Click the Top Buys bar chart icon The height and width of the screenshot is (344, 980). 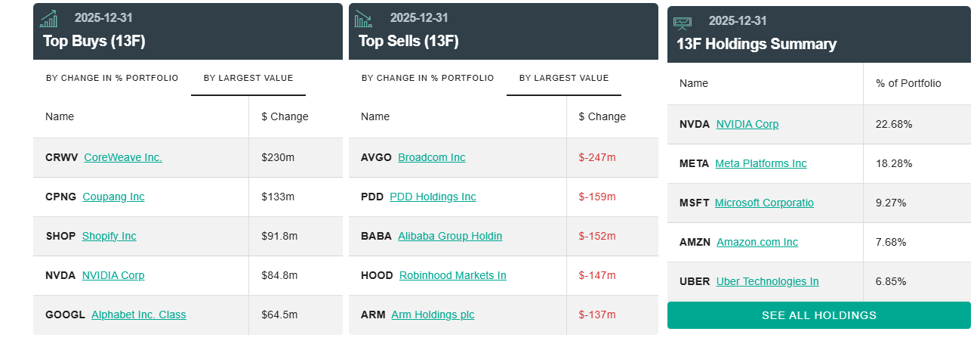point(50,19)
